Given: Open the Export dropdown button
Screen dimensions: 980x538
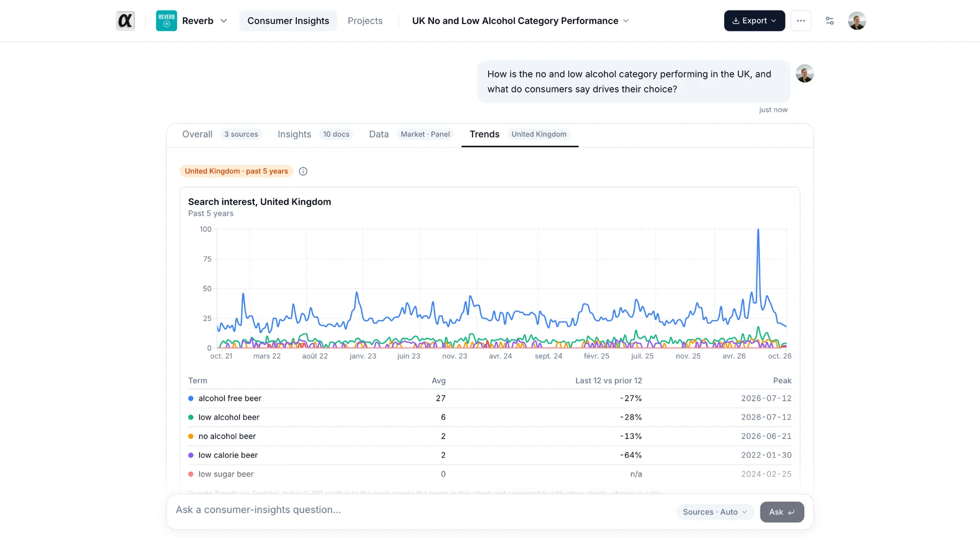Looking at the screenshot, I should (754, 21).
